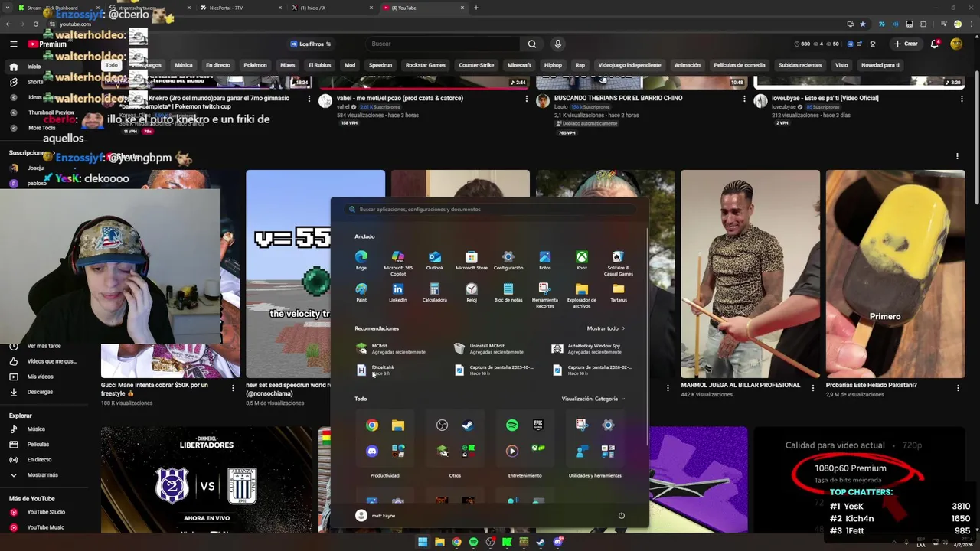Click Start menu search field
The width and height of the screenshot is (980, 551).
point(490,209)
